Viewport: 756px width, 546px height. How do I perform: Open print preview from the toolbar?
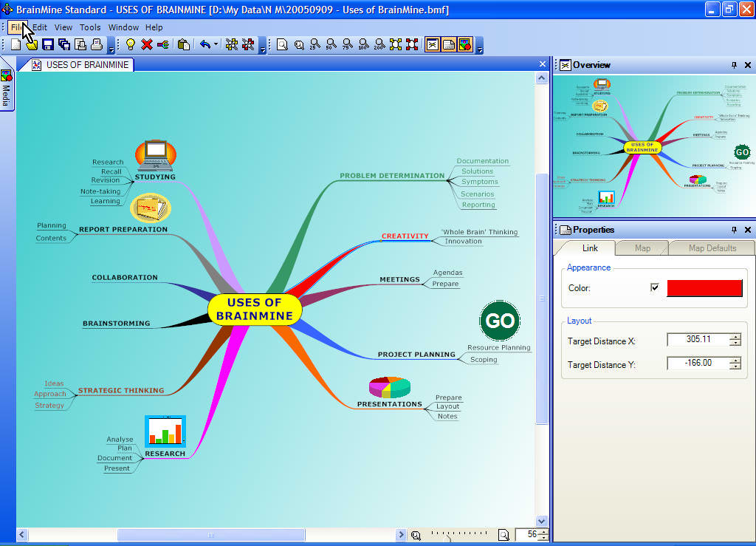click(80, 45)
